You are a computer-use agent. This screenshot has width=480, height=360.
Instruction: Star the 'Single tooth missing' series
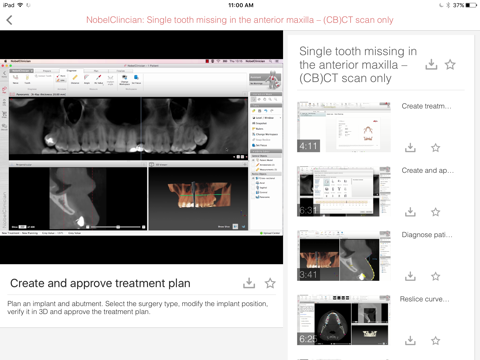(x=450, y=64)
